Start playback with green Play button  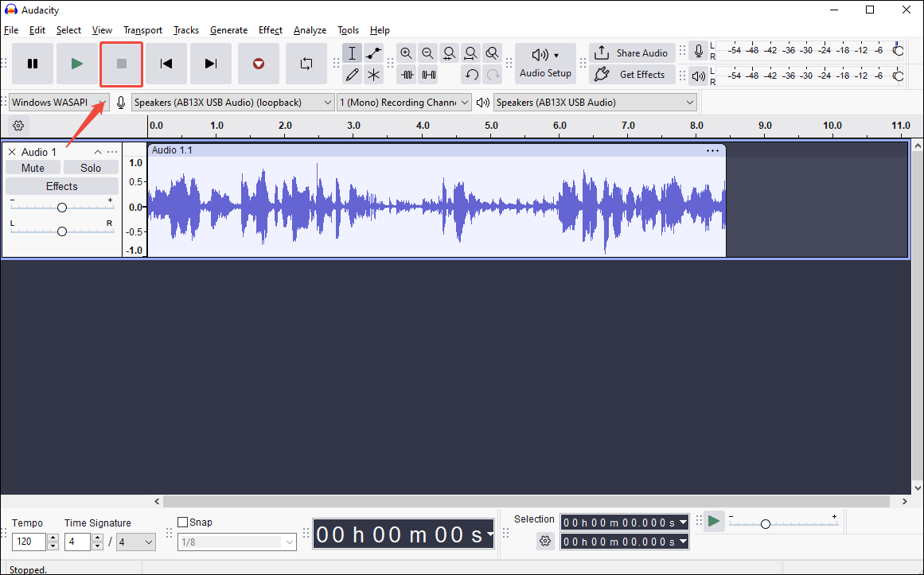tap(76, 64)
